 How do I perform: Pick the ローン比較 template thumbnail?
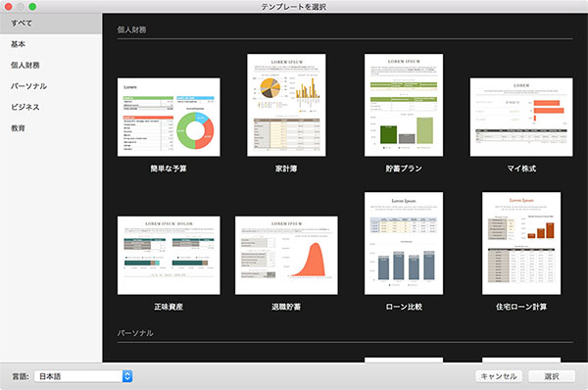point(404,243)
